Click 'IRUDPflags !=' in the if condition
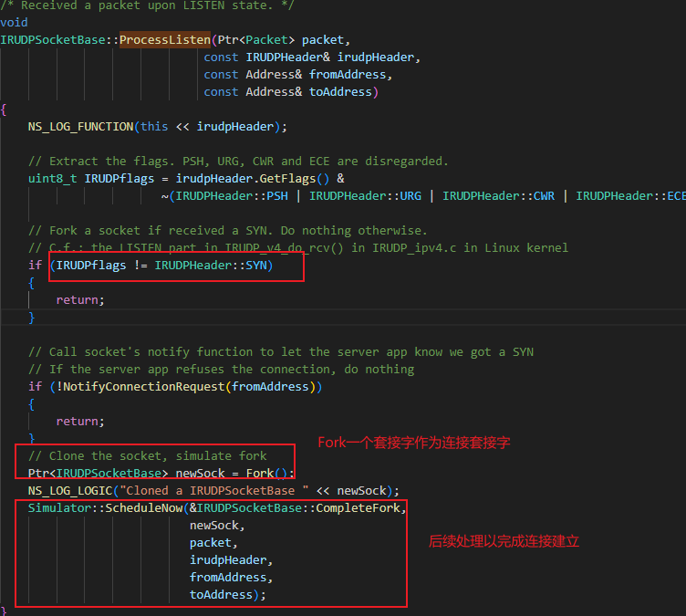Viewport: 686px width, 616px height. (x=101, y=266)
